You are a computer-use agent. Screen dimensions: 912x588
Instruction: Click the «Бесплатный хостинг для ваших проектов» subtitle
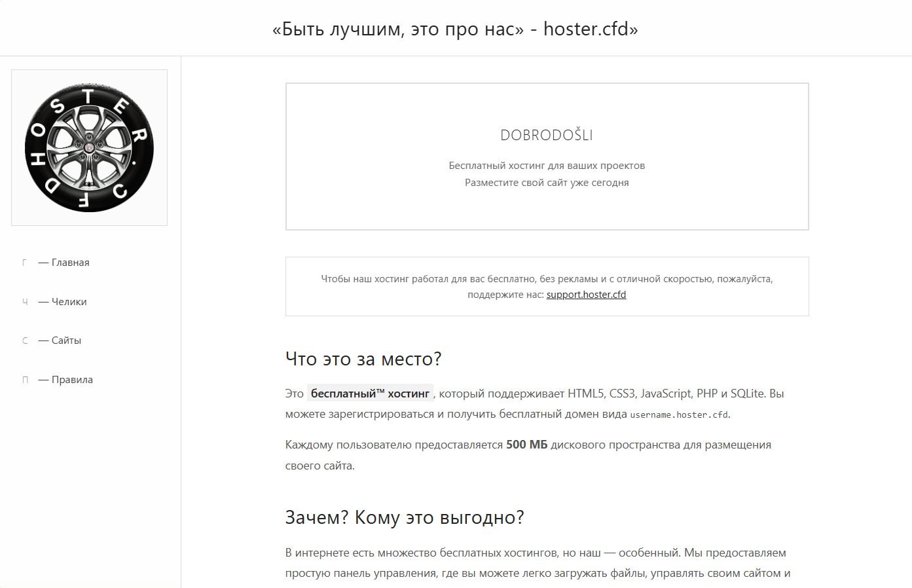coord(547,166)
